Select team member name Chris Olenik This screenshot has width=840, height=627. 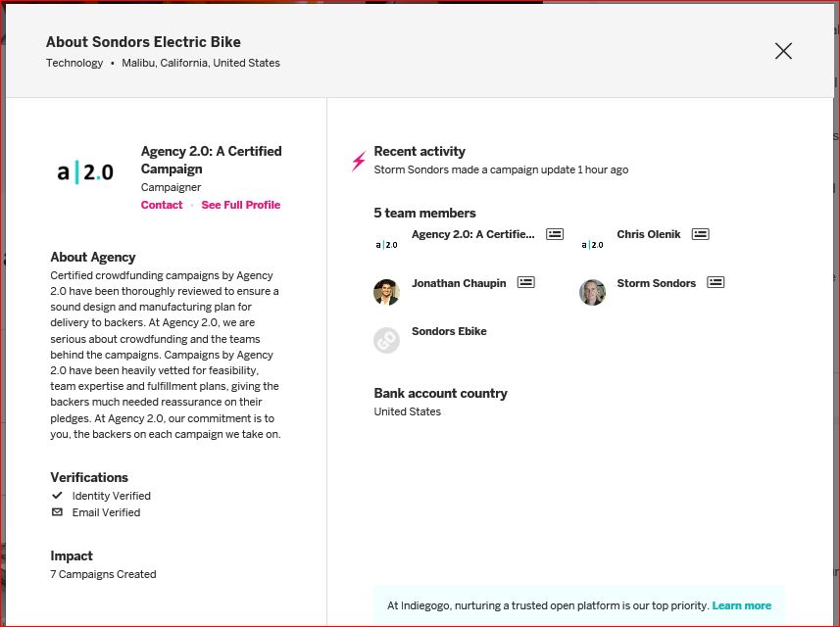pos(649,234)
